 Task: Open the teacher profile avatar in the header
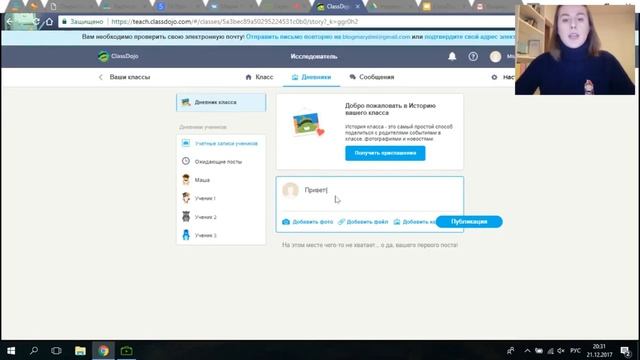tap(496, 56)
